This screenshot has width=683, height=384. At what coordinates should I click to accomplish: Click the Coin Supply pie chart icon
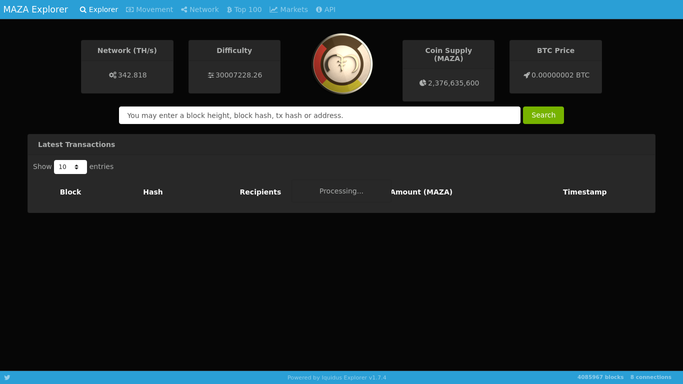click(x=423, y=83)
